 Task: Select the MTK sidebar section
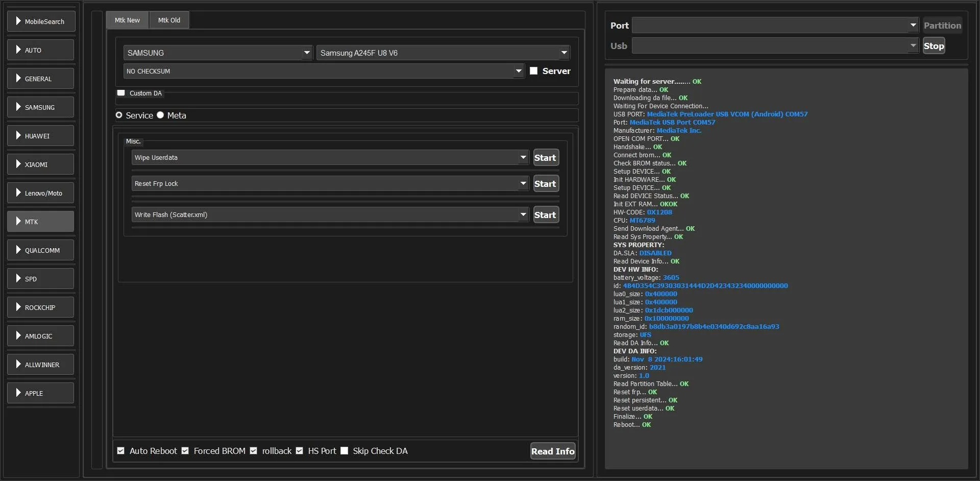click(x=41, y=222)
